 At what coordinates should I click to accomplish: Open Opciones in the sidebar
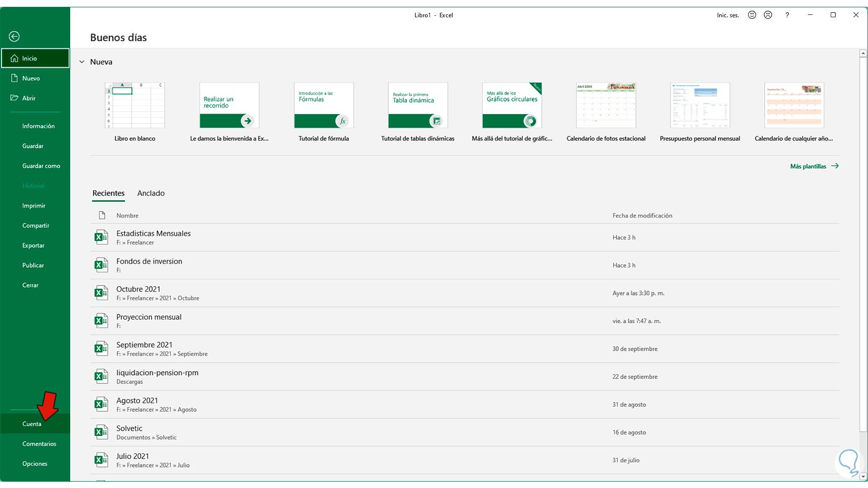tap(35, 464)
